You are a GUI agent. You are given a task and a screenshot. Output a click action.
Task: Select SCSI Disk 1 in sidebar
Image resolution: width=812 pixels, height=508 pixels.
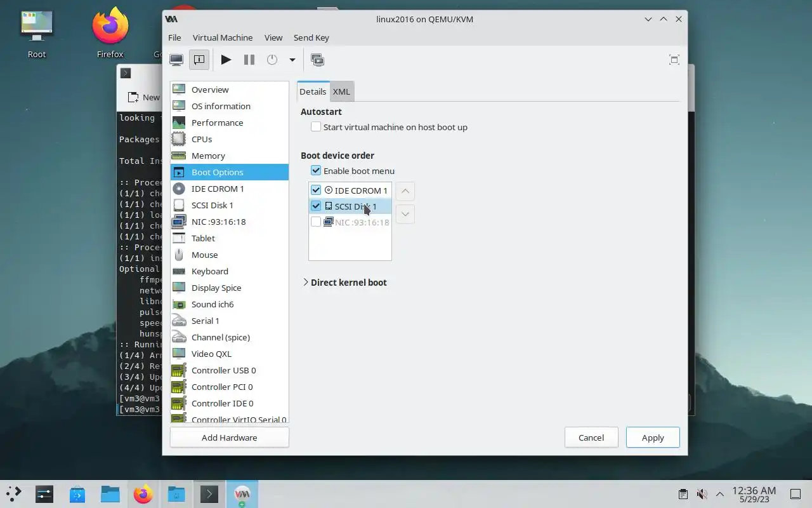[229, 205]
